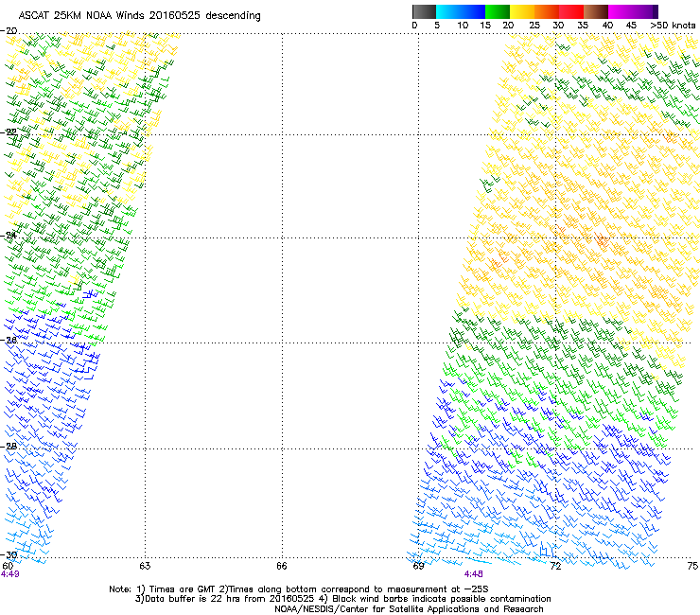Click the legend label '25'
Image resolution: width=700 pixels, height=615 pixels.
click(534, 26)
